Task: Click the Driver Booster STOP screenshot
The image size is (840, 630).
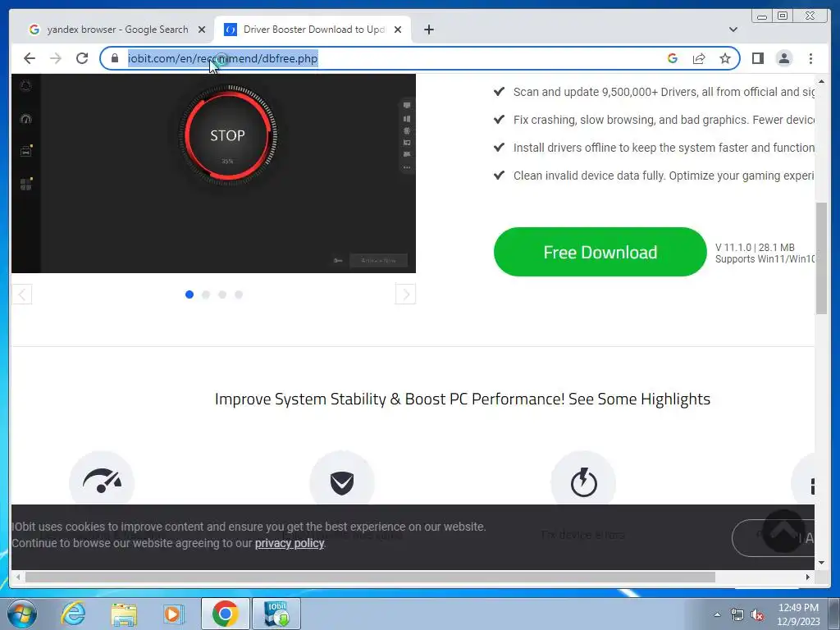Action: (213, 174)
